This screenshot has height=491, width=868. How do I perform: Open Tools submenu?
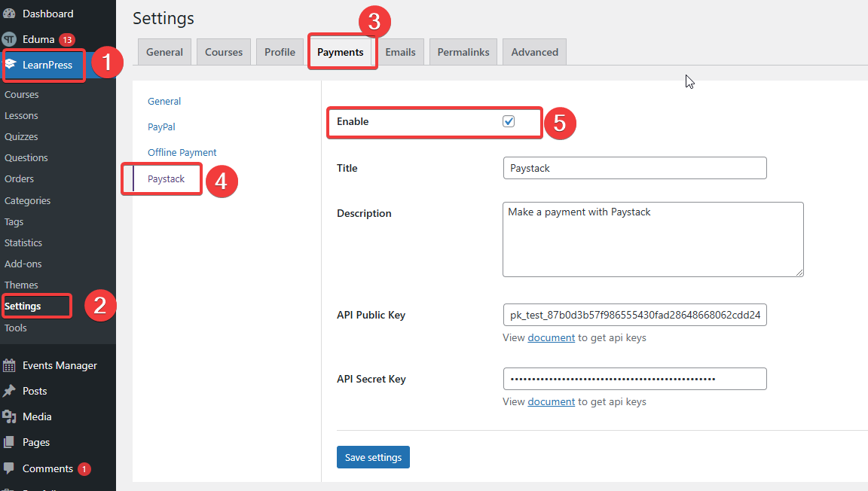(16, 328)
